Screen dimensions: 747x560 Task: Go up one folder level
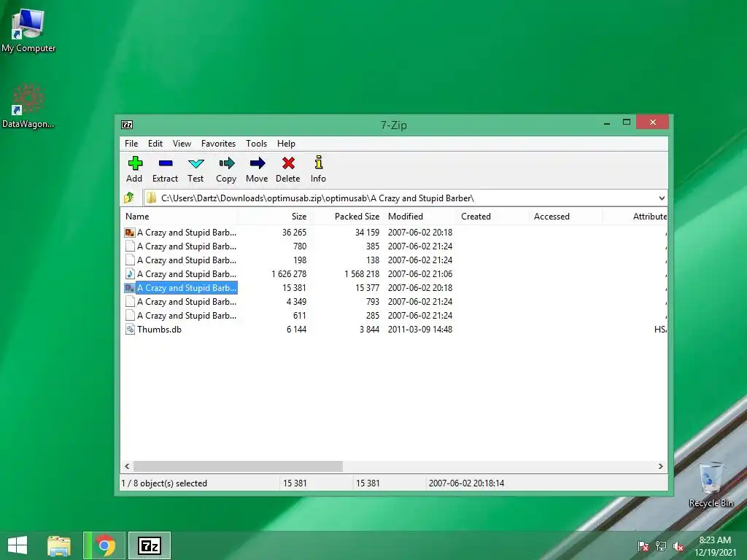coord(129,198)
